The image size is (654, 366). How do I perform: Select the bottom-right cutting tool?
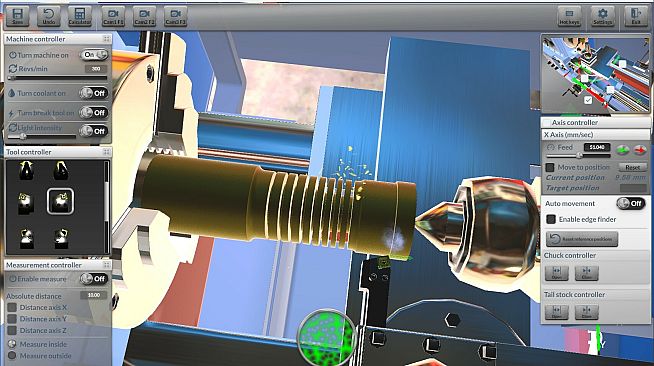tap(61, 238)
